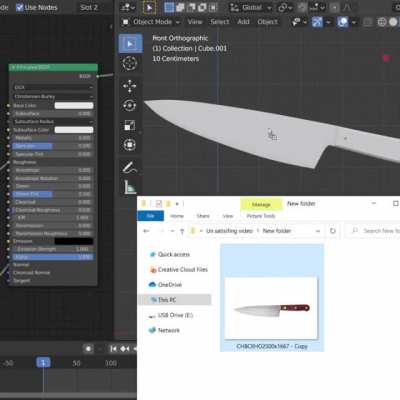Activate the Scale tool
This screenshot has width=400, height=400.
tap(130, 125)
